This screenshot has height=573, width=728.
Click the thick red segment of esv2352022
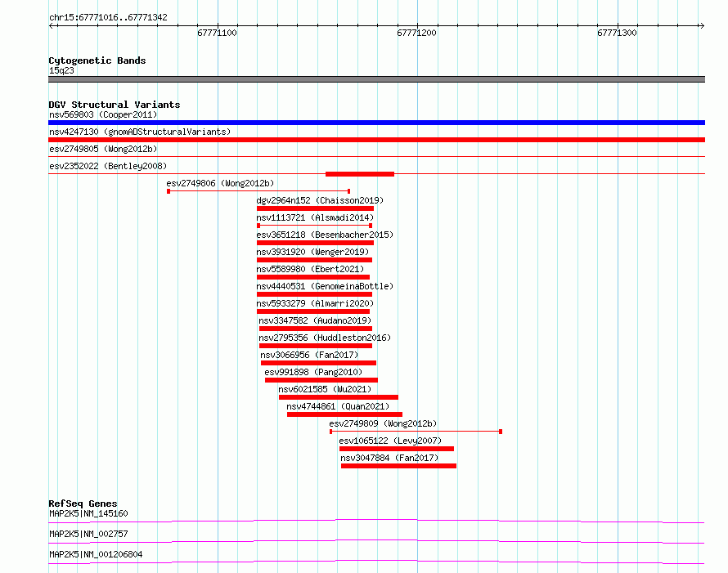pyautogui.click(x=360, y=174)
